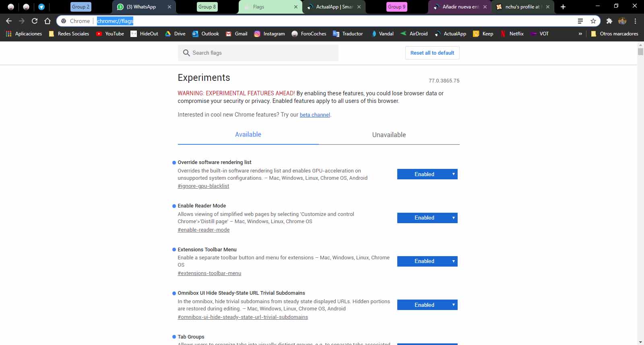Screen dimensions: 644x345
Task: Open Omnibox Hide Trivial Subdomains dropdown
Action: pyautogui.click(x=427, y=305)
